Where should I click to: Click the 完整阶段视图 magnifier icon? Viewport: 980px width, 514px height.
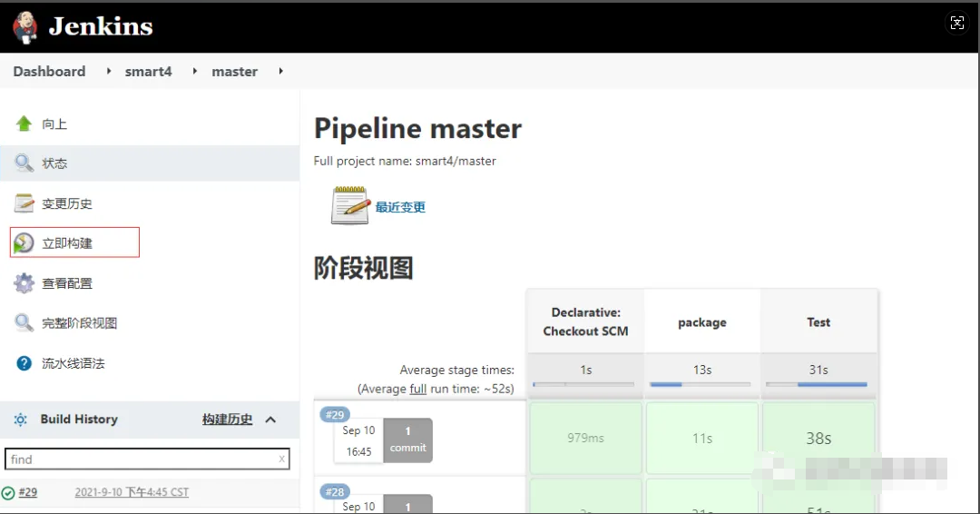click(x=24, y=323)
